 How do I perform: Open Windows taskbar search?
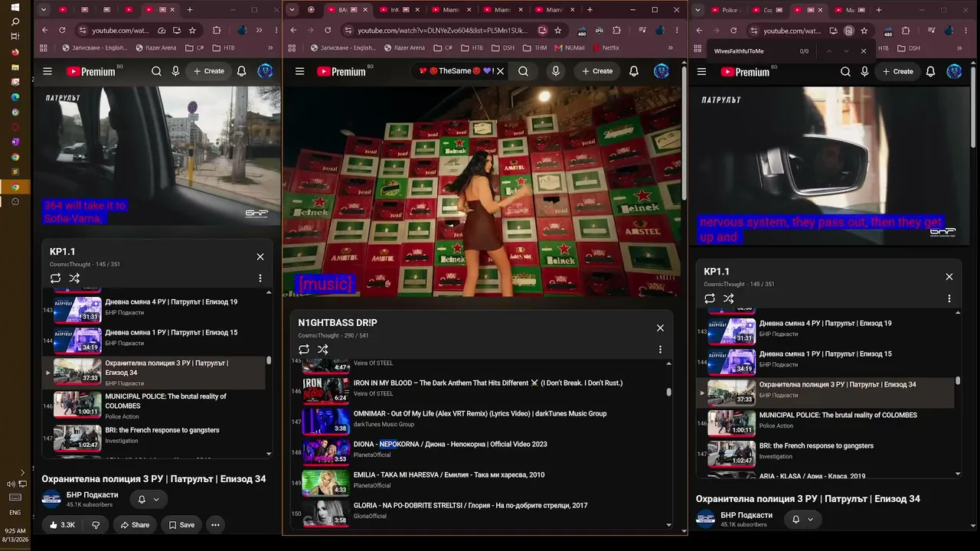pos(15,22)
